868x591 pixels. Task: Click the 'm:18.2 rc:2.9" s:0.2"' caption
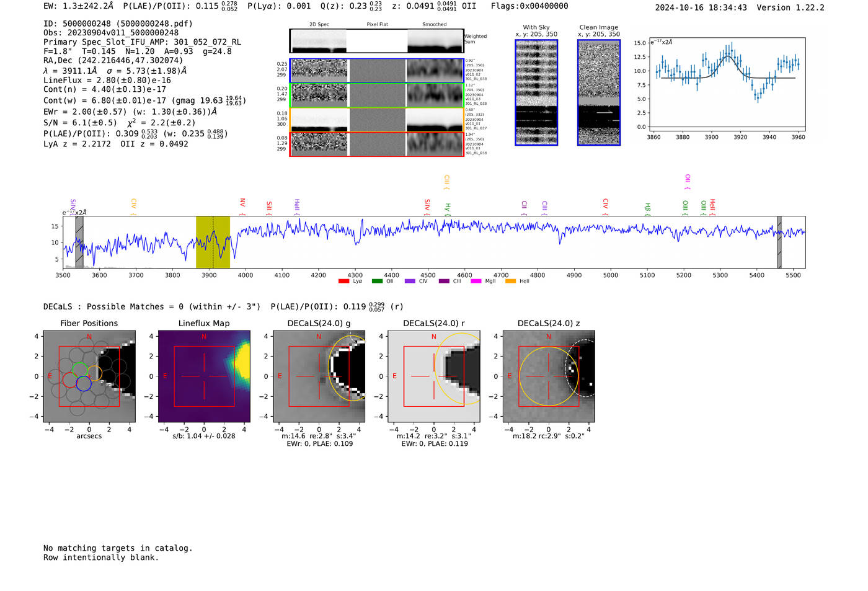tap(549, 436)
